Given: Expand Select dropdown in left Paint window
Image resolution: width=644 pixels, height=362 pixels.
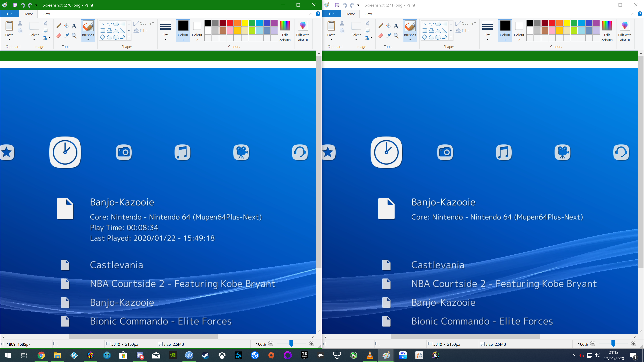Looking at the screenshot, I should tap(34, 37).
